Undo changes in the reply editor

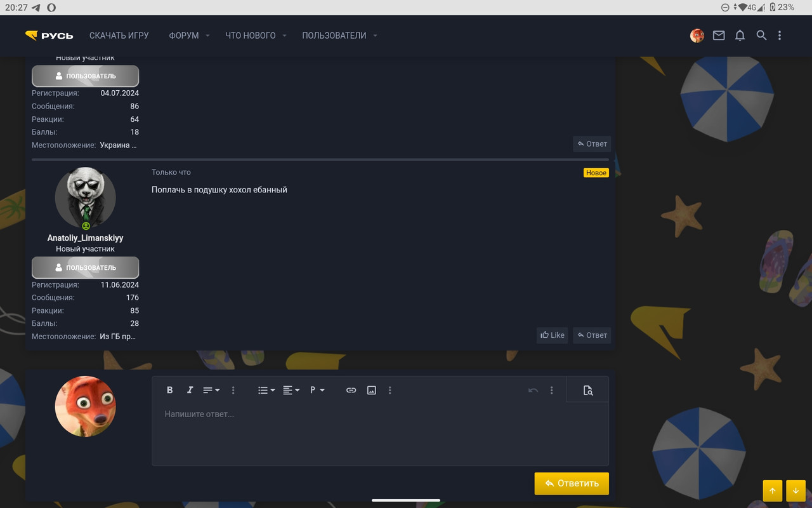(532, 390)
